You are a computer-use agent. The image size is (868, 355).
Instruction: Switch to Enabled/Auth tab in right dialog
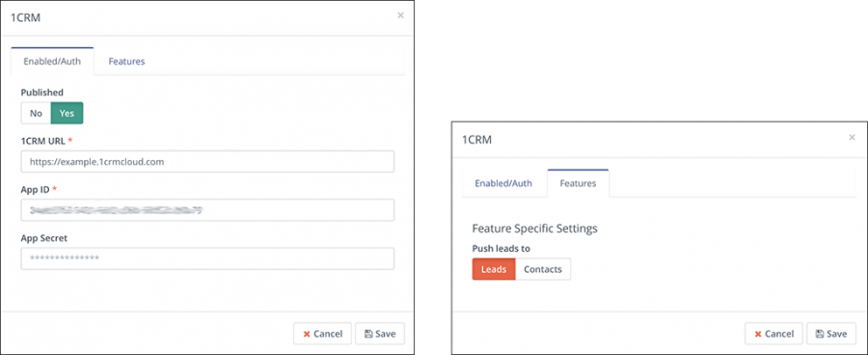(x=503, y=183)
